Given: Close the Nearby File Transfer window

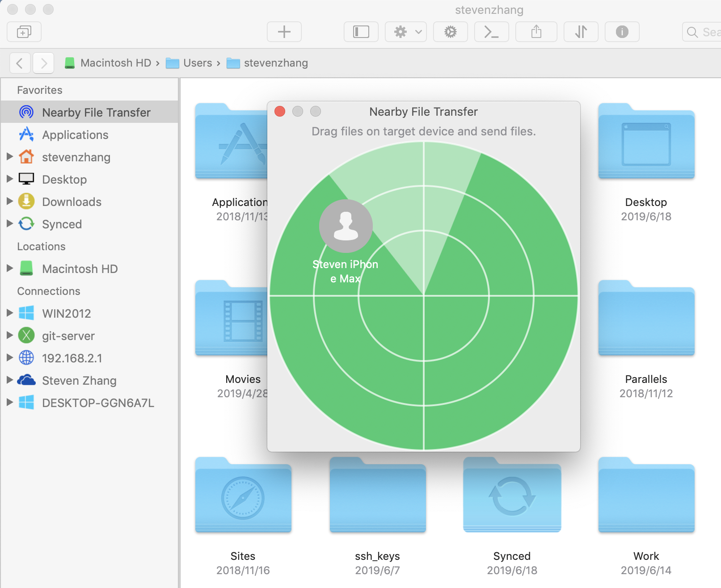Looking at the screenshot, I should (x=280, y=111).
